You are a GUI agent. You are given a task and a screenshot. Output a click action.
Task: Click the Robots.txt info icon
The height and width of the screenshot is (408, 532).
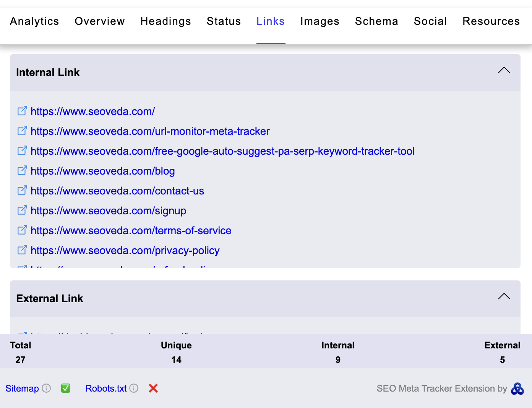point(134,389)
